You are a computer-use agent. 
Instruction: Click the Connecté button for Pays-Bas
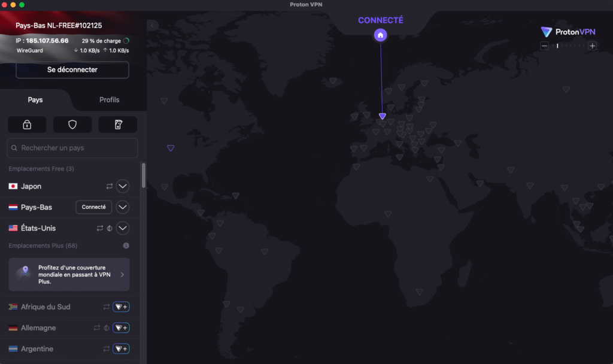click(94, 207)
